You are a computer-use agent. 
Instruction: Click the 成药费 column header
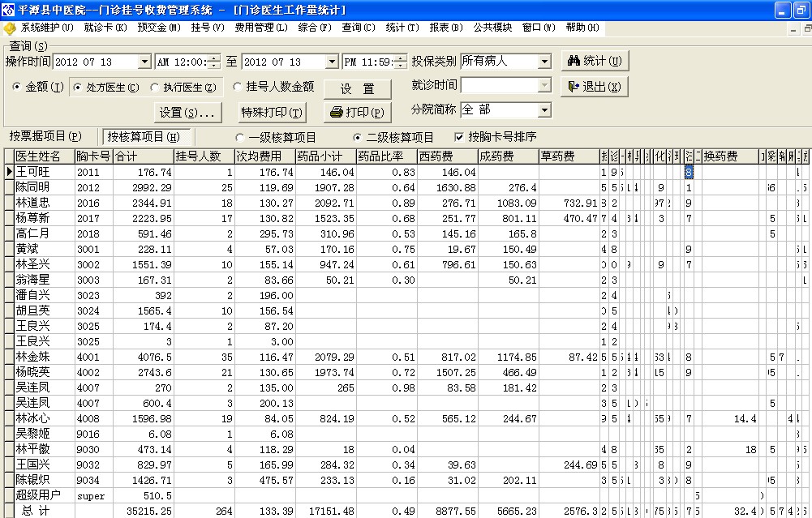(508, 156)
